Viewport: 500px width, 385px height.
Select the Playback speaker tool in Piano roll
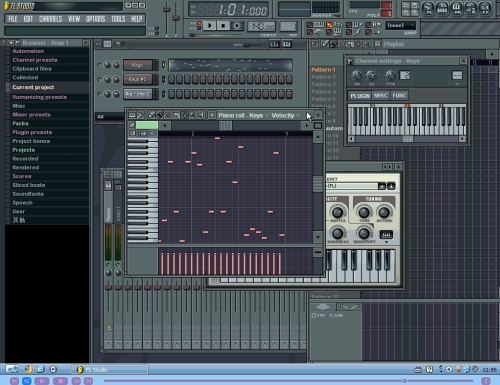201,115
